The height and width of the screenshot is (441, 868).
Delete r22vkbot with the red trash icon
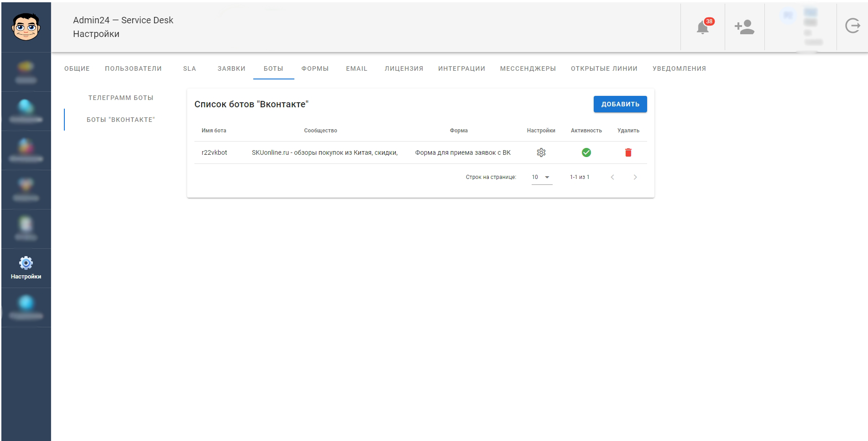(x=628, y=152)
